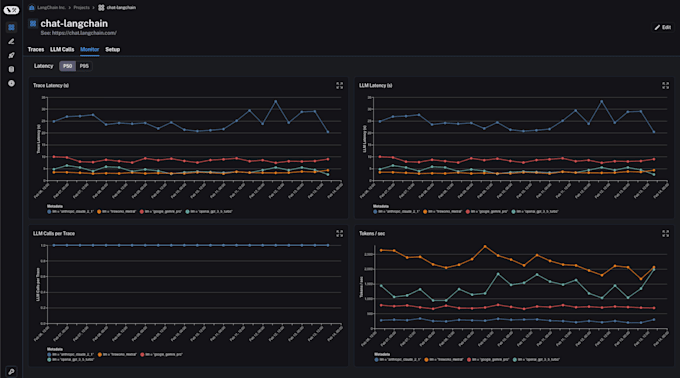Toggle google_gemini_pro in the LLM Calls per Trace legend

[161, 355]
